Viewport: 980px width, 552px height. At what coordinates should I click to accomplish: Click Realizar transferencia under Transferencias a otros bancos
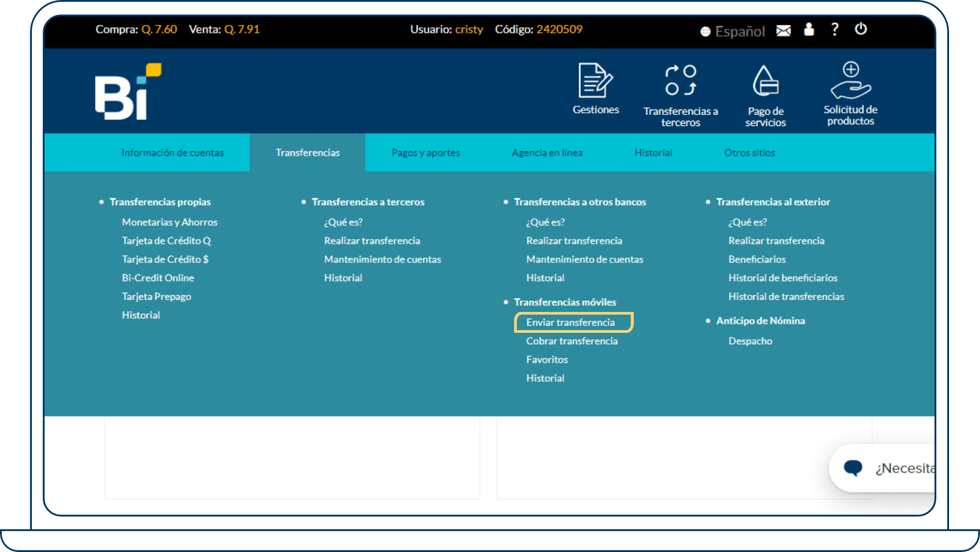point(574,241)
